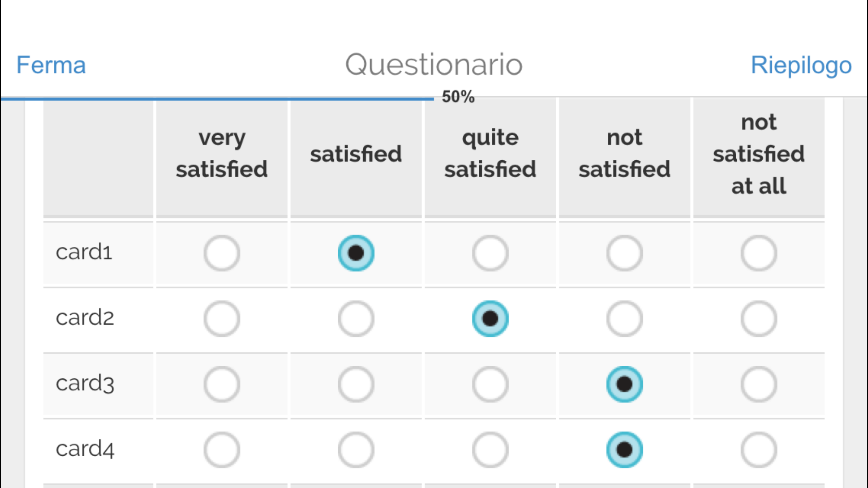Mark card2 as 'not satisfied at all'
This screenshot has height=488, width=868.
(759, 319)
